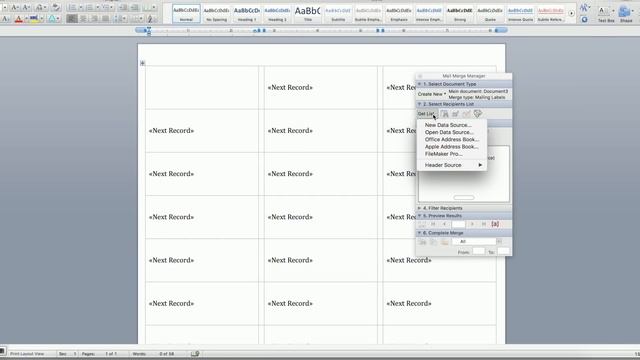Toggle justify text alignment
640x360 pixels.
point(105,19)
